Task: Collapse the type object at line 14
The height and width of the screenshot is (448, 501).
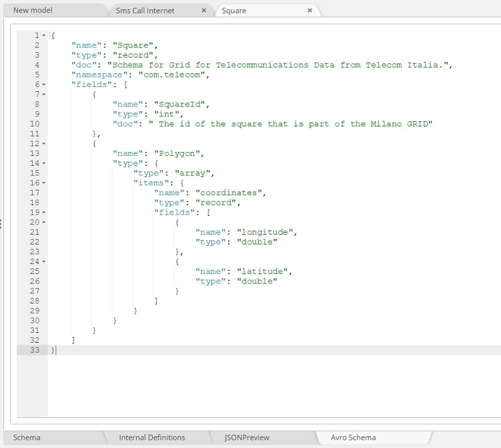Action: (x=44, y=163)
